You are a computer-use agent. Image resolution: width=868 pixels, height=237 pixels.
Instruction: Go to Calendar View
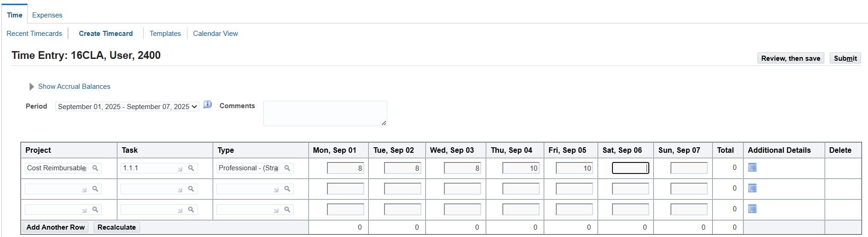click(x=215, y=34)
